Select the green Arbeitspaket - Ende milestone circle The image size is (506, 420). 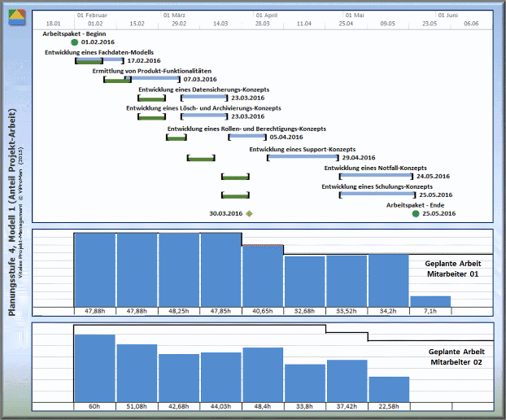coord(416,213)
